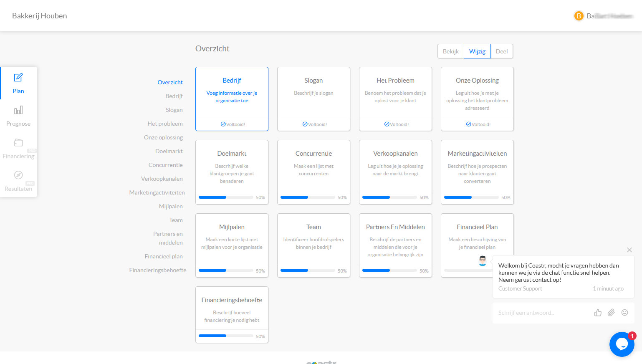
Task: Click the Bakkerij Houben title
Action: click(x=39, y=16)
